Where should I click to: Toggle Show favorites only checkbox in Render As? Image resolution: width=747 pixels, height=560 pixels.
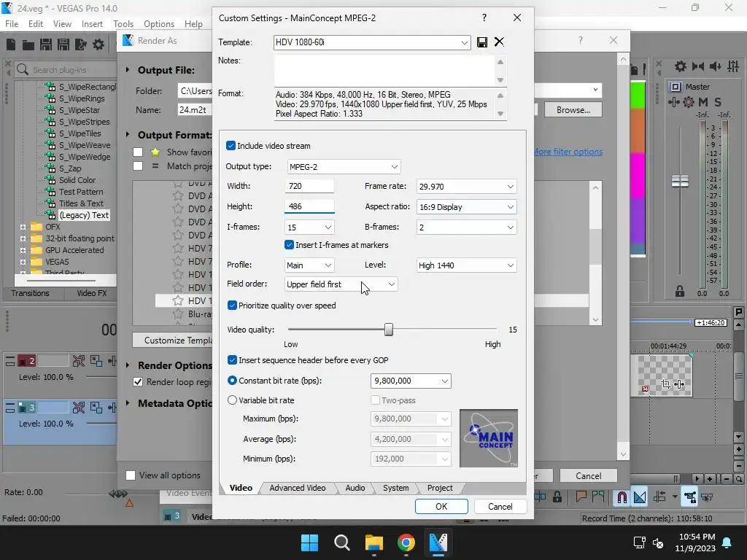(138, 152)
